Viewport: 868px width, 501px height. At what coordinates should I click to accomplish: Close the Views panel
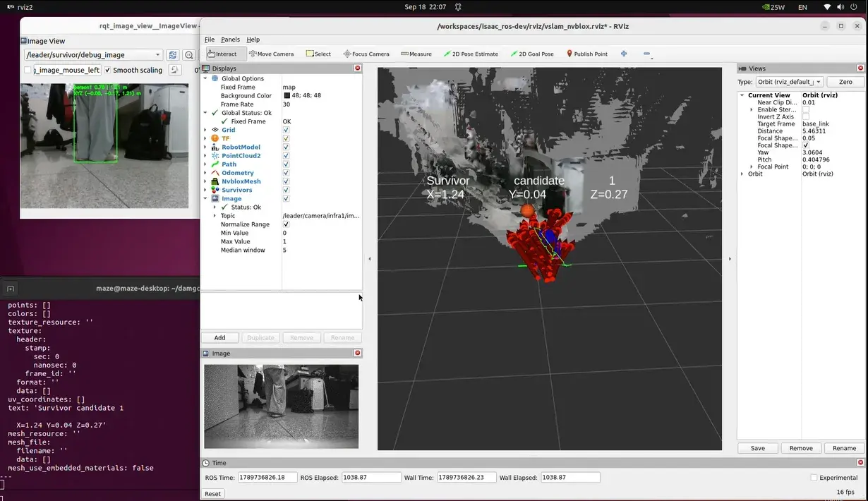[860, 68]
